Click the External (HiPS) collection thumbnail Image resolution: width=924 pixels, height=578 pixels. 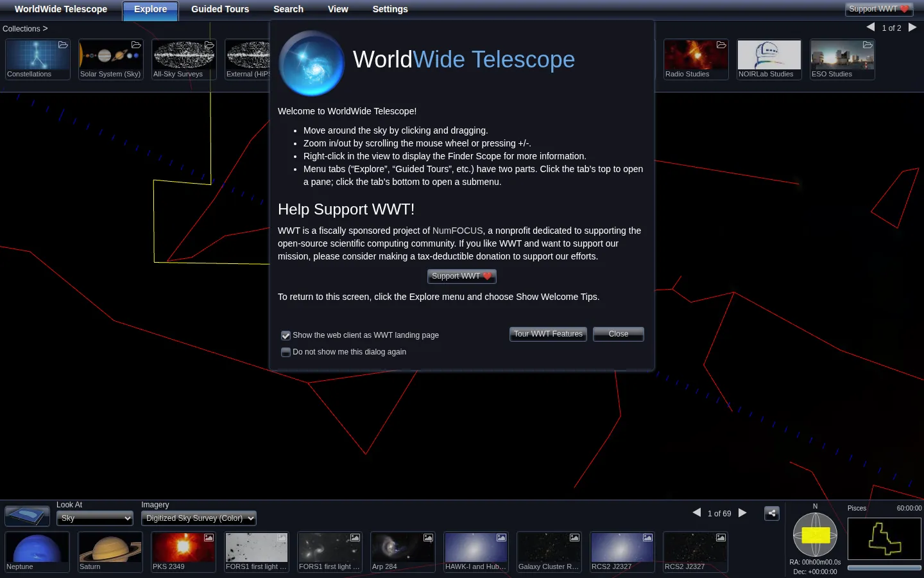pos(248,59)
